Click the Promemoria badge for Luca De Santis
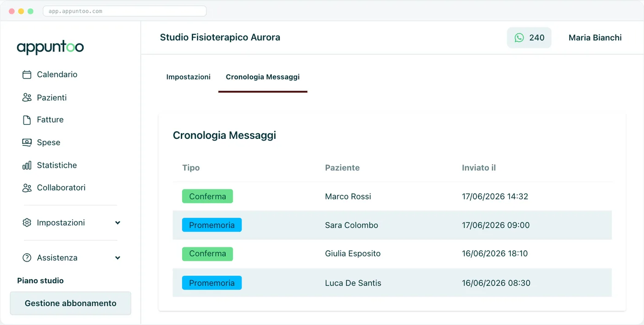The width and height of the screenshot is (644, 325). [212, 283]
